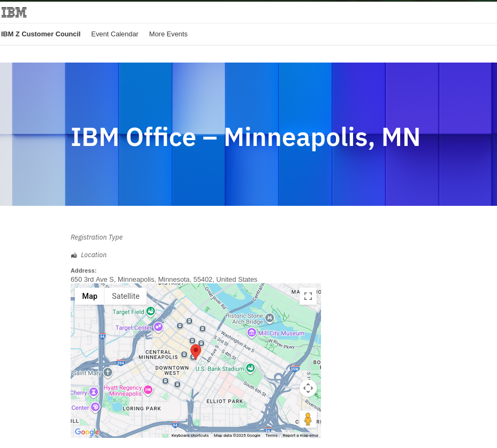Click the Target Field transit station icon
497x448 pixels.
tap(150, 312)
